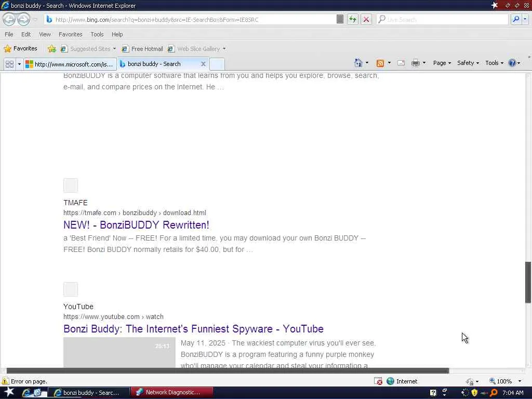Switch to bonzi buddy - Search taskbar button

pos(89,393)
